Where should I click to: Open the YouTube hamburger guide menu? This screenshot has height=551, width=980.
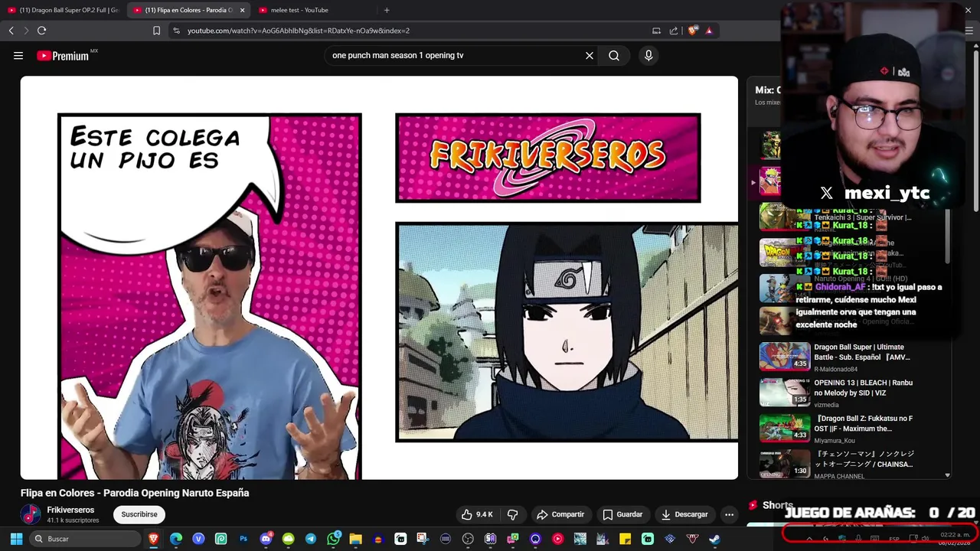coord(18,55)
